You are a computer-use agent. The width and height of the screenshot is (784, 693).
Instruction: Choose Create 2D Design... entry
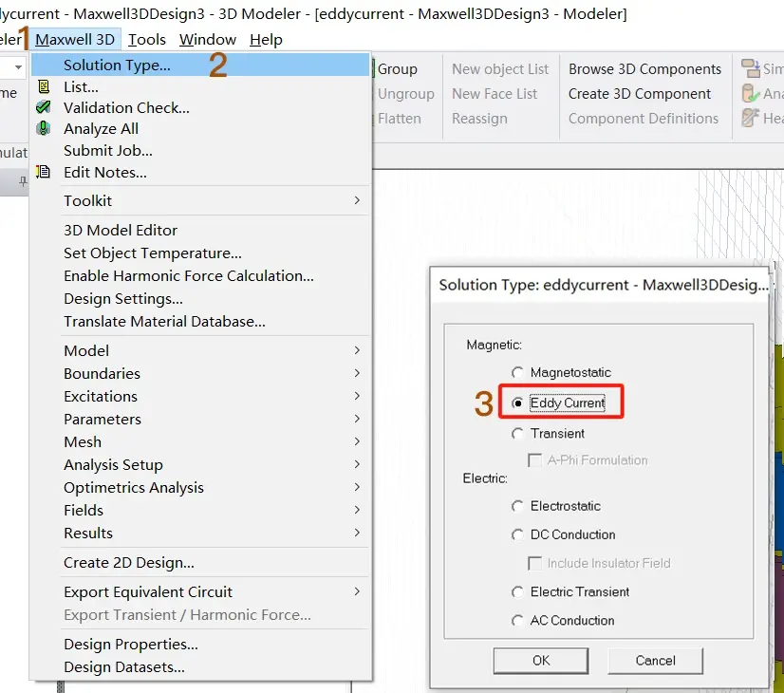click(200, 563)
